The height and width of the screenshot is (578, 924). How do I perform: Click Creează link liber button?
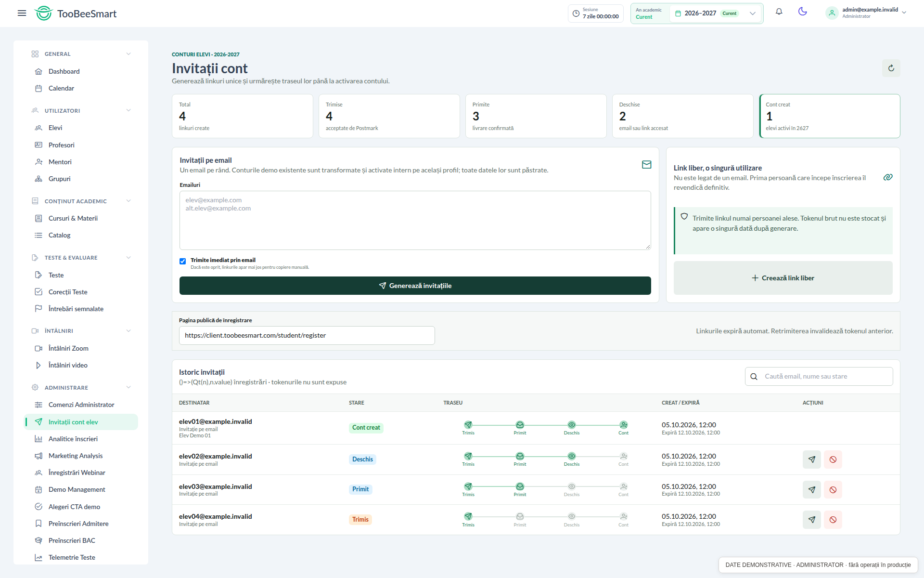tap(783, 278)
